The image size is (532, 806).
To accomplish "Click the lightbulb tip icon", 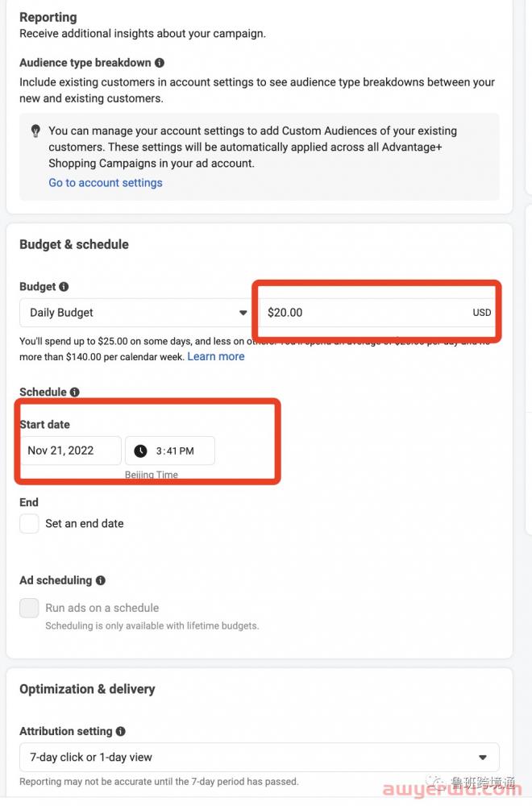I will 35,131.
